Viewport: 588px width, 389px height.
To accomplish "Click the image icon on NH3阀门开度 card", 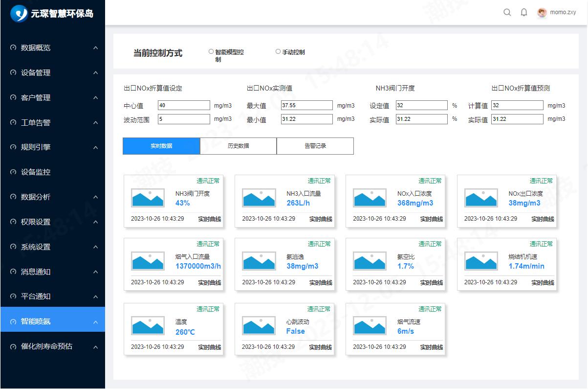I will 148,198.
